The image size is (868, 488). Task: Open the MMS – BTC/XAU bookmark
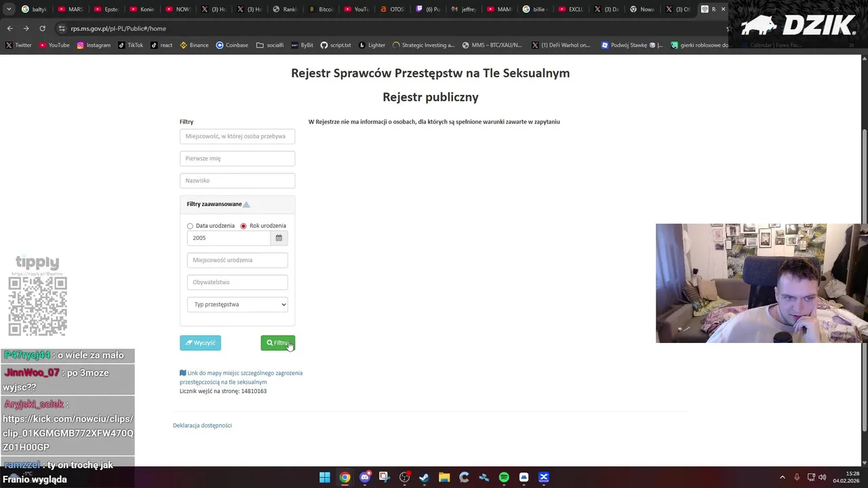(492, 45)
